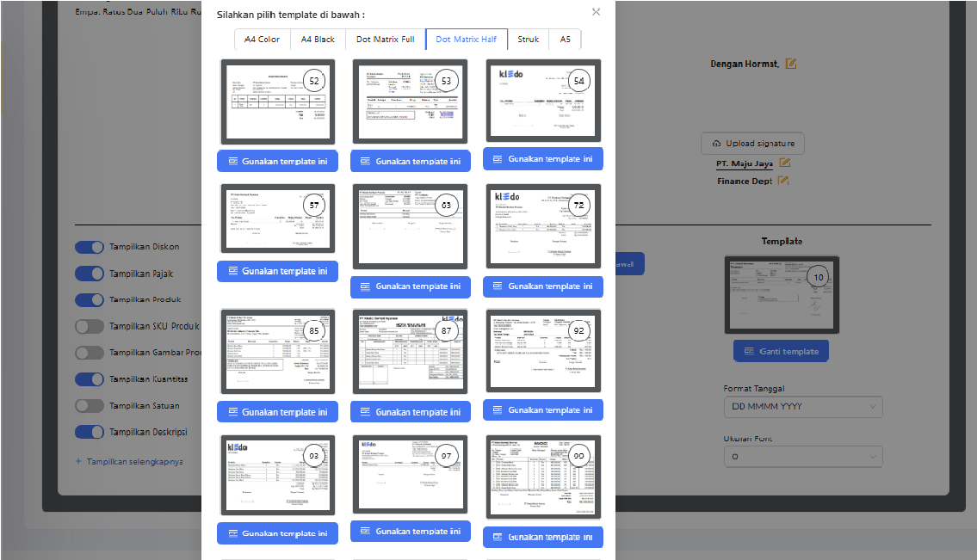The height and width of the screenshot is (560, 977).
Task: Enable the Tampilkan SKU Produk toggle
Action: (x=90, y=326)
